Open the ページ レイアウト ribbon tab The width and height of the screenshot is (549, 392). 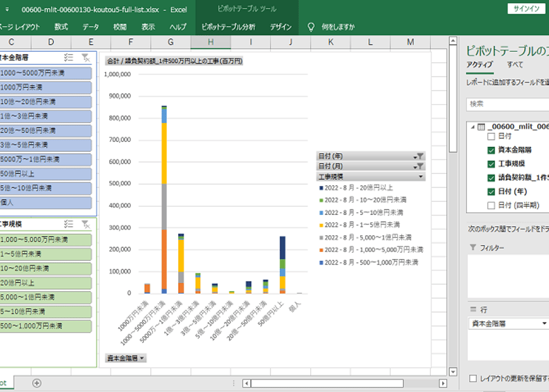pyautogui.click(x=20, y=27)
